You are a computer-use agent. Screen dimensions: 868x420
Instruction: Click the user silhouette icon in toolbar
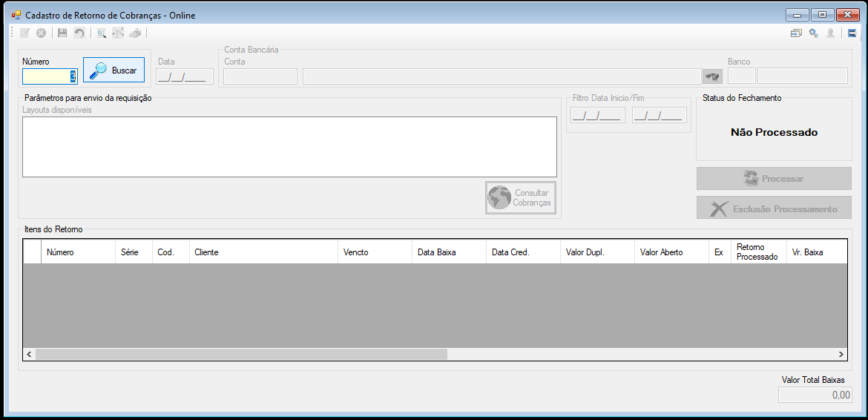coord(830,33)
